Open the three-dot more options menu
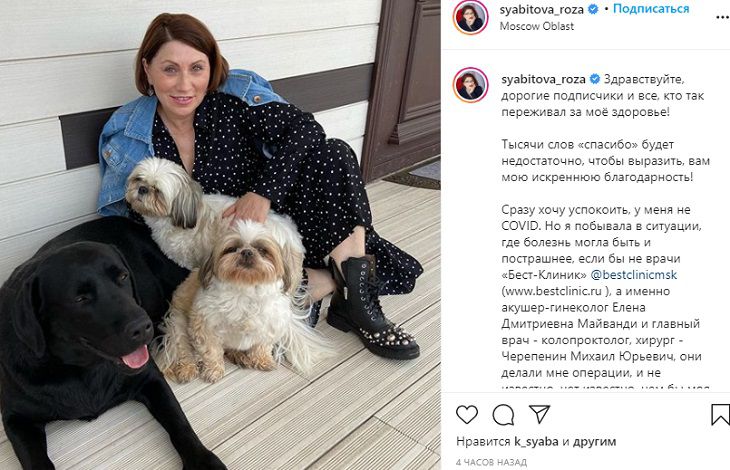730x470 pixels. tap(723, 17)
